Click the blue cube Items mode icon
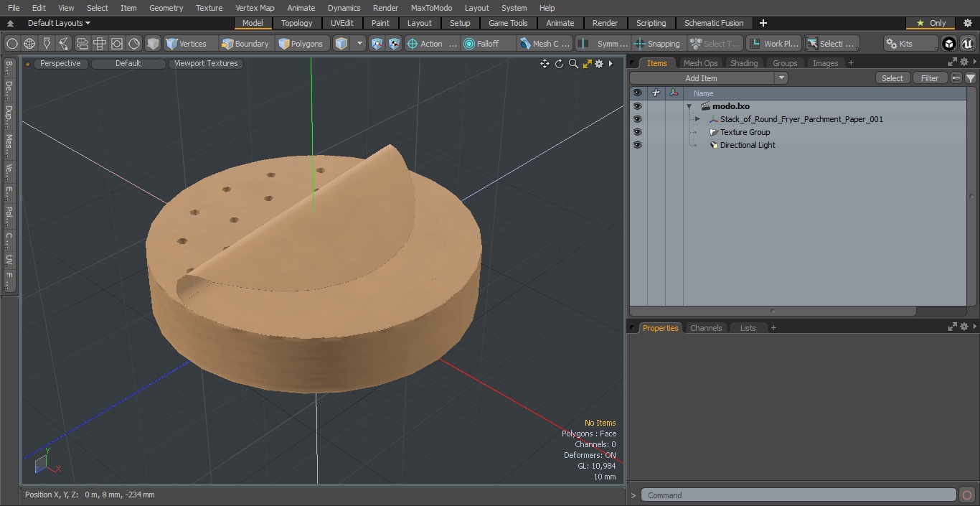This screenshot has height=506, width=980. click(341, 44)
